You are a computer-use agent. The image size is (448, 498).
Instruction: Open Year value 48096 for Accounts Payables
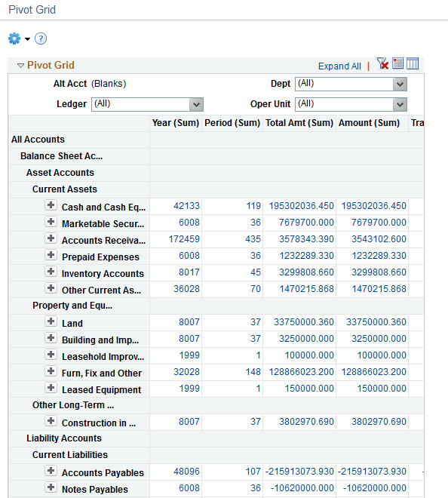(x=187, y=472)
